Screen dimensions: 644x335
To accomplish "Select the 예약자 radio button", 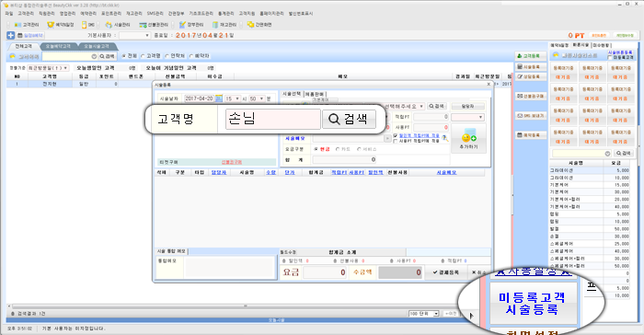I will tap(191, 56).
